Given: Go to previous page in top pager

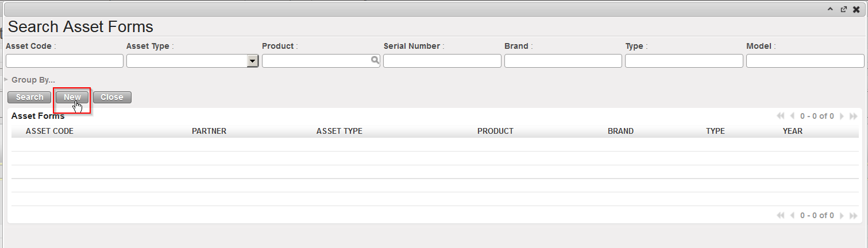Looking at the screenshot, I should click(x=793, y=116).
